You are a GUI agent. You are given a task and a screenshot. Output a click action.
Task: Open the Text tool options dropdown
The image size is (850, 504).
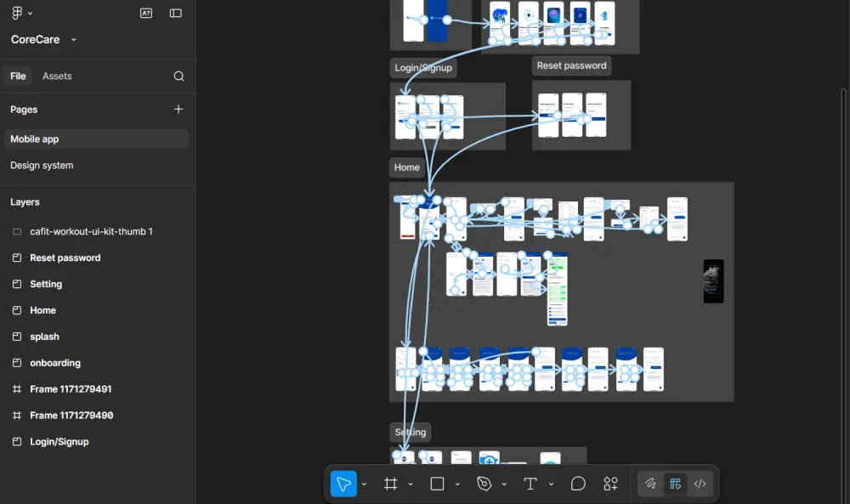click(551, 484)
